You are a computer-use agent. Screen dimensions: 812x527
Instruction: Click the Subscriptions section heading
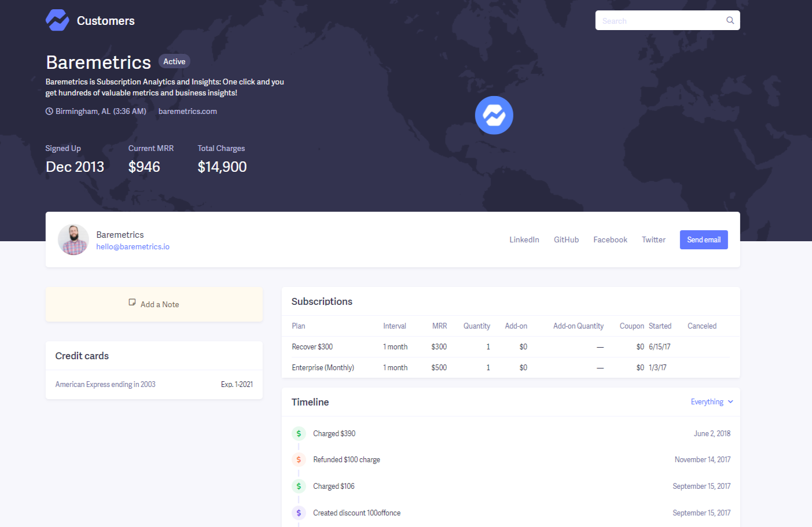[x=322, y=301]
